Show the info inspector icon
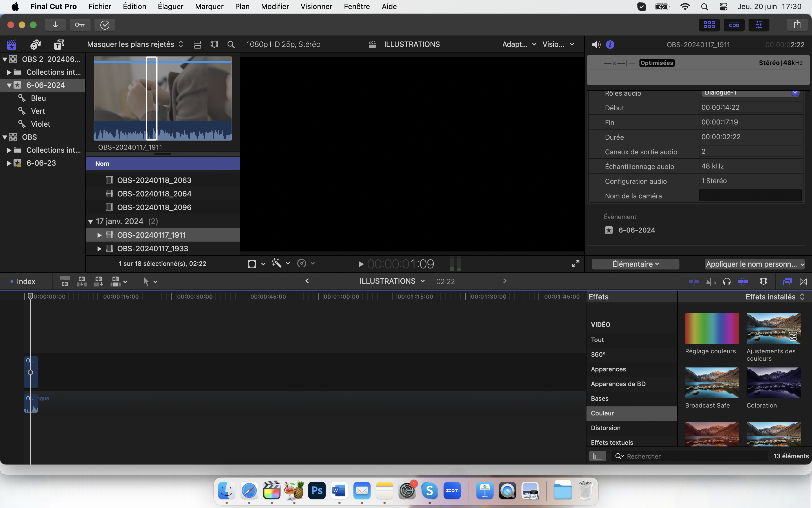 coord(610,45)
